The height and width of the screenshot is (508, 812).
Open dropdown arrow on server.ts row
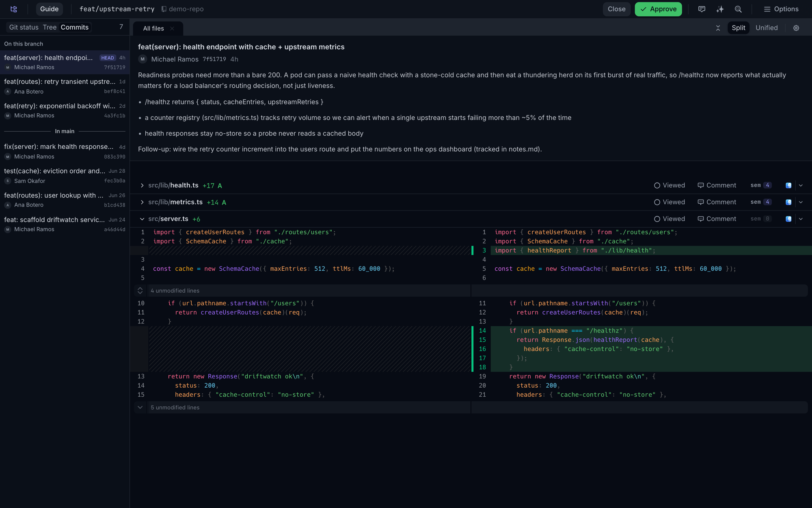801,219
